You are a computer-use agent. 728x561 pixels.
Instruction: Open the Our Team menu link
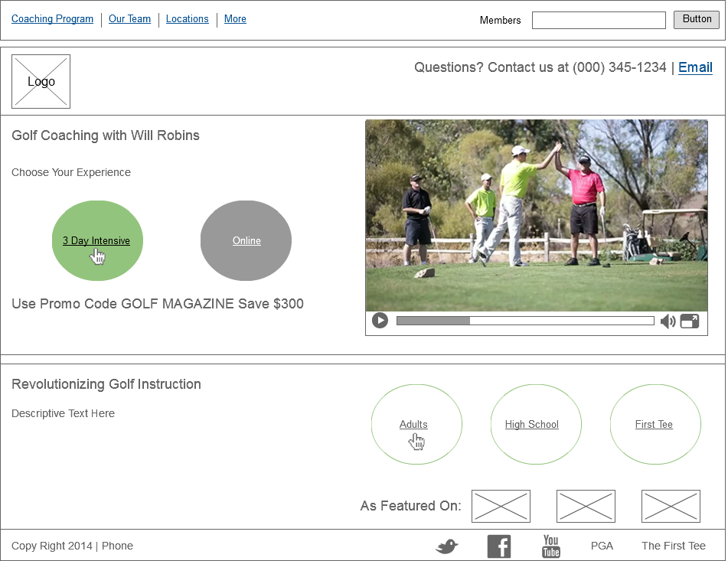point(129,19)
